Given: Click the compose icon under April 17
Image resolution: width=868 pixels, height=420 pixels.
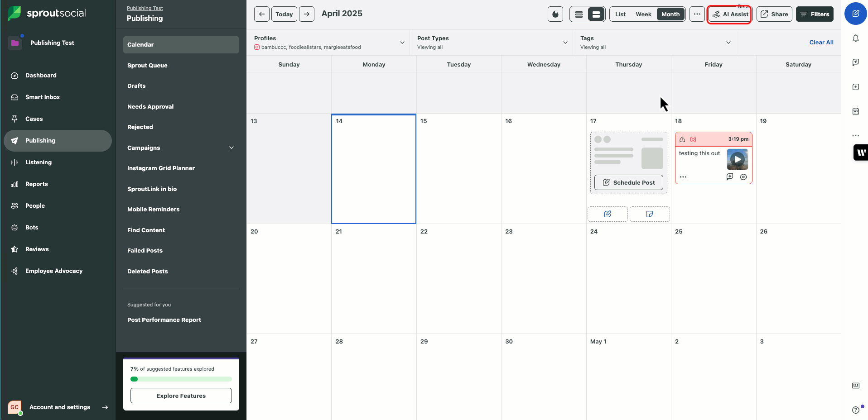Looking at the screenshot, I should 608,214.
